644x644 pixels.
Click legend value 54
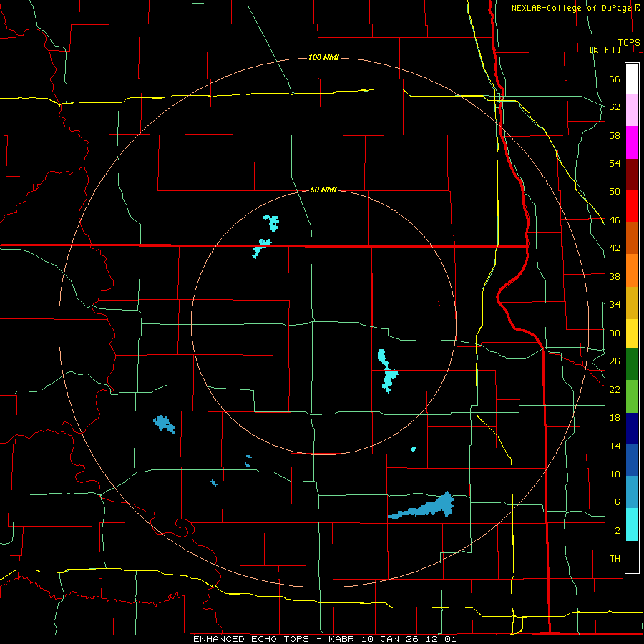615,163
